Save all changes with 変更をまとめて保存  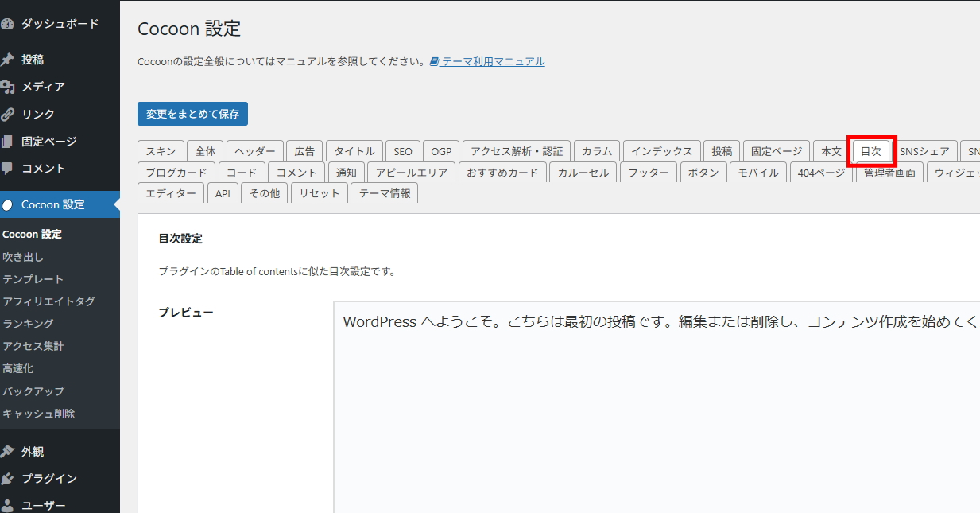click(x=192, y=114)
